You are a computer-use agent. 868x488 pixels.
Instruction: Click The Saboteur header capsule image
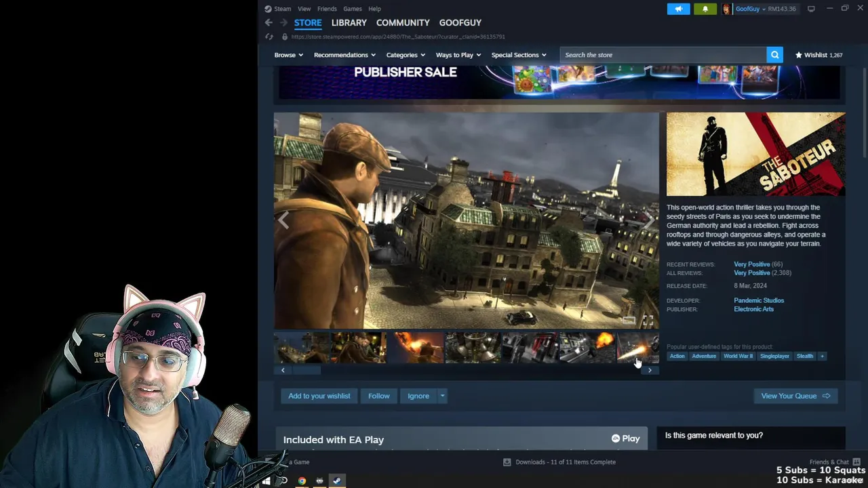point(755,154)
